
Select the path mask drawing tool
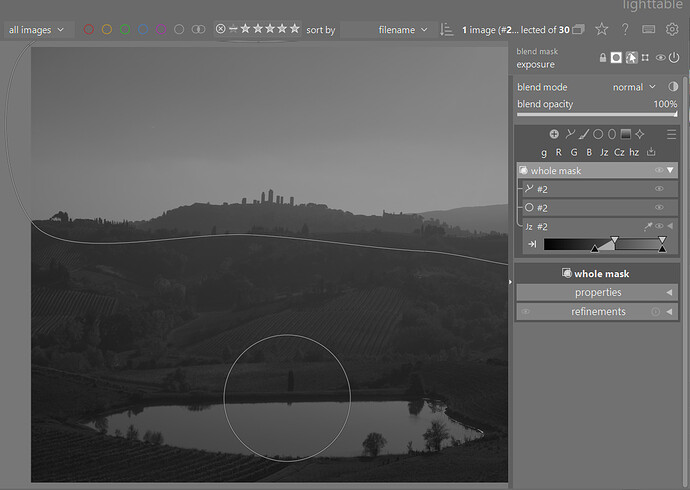click(x=570, y=134)
